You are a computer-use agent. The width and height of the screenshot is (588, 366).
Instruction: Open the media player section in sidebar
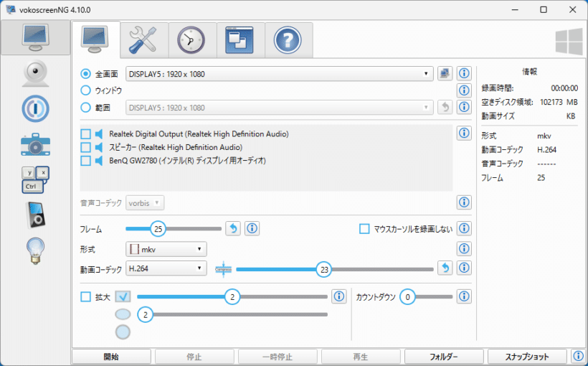click(35, 215)
